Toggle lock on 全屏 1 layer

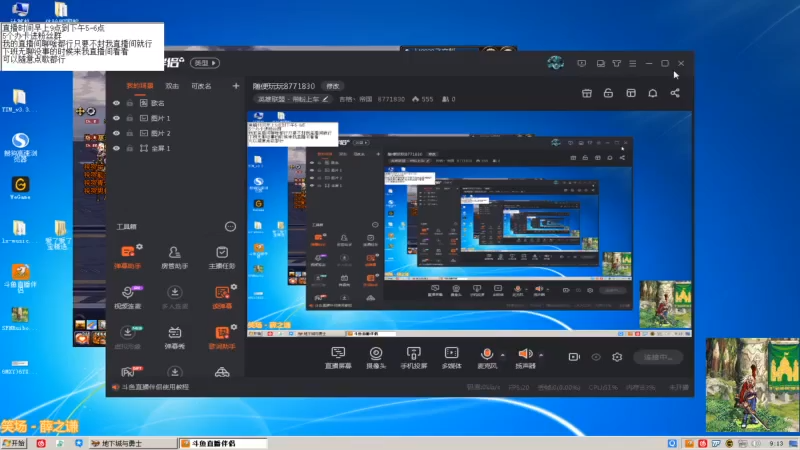click(130, 148)
